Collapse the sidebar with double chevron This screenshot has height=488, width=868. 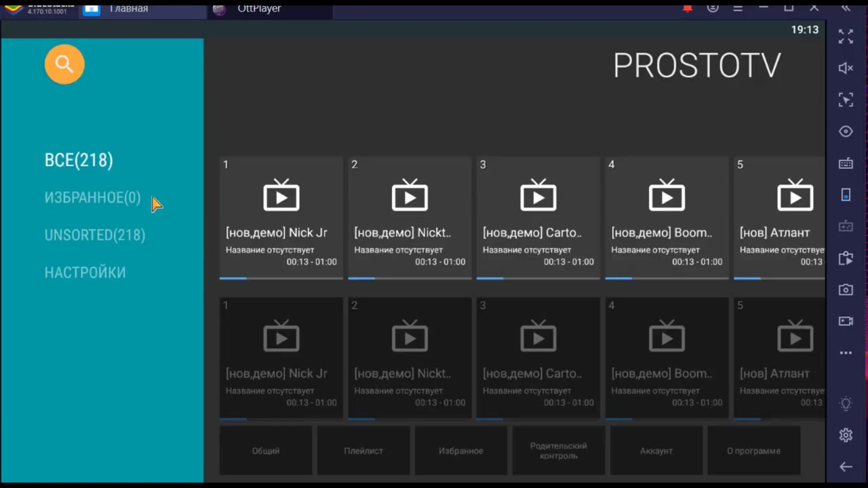click(846, 8)
